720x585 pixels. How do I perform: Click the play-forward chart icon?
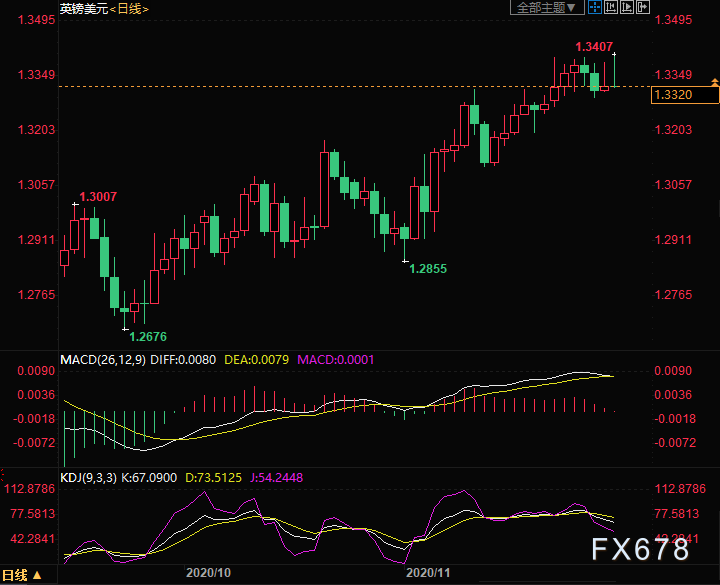pos(626,8)
